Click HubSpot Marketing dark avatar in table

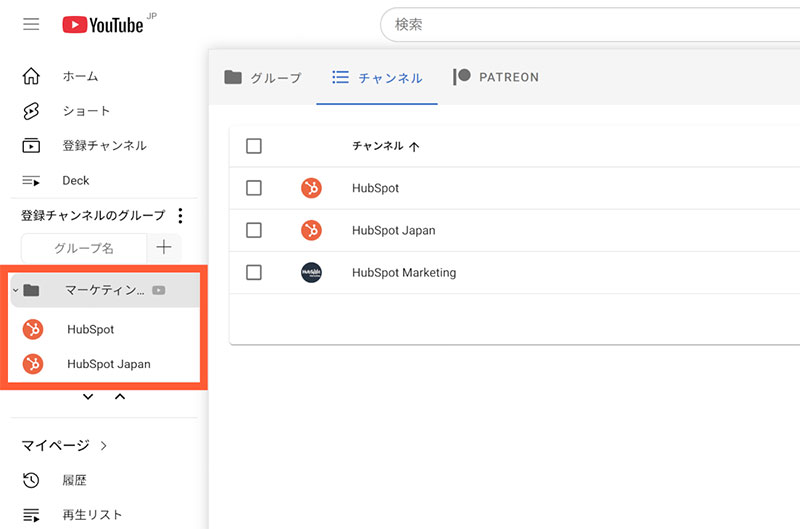pyautogui.click(x=311, y=272)
